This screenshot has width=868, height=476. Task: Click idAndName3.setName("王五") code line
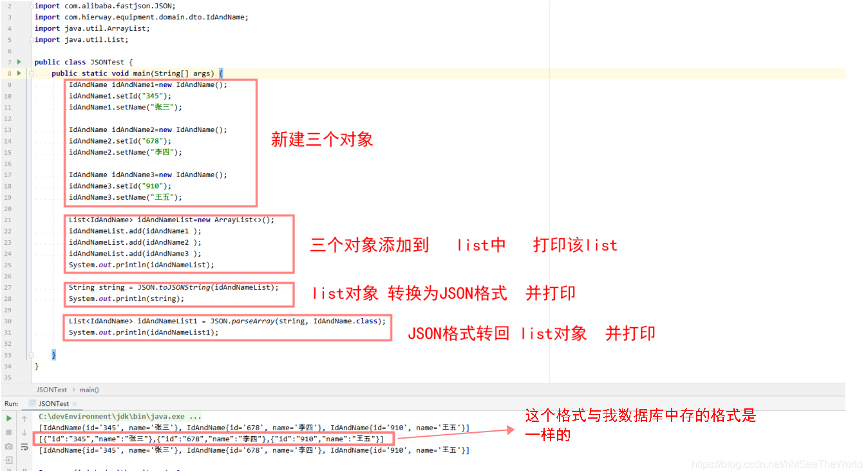tap(126, 197)
